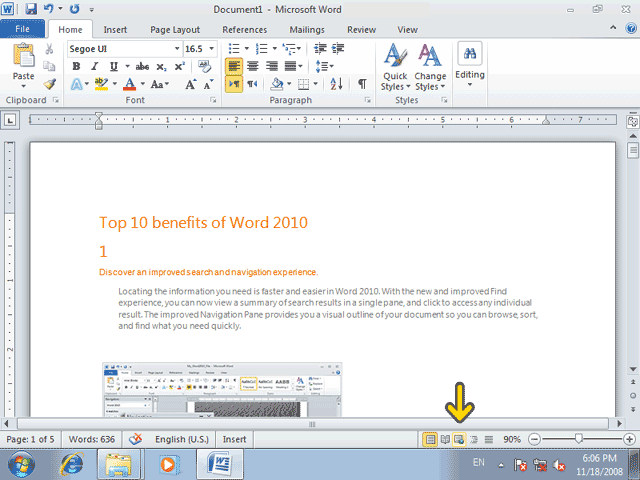Click Internet Explorer in taskbar

coord(72,464)
